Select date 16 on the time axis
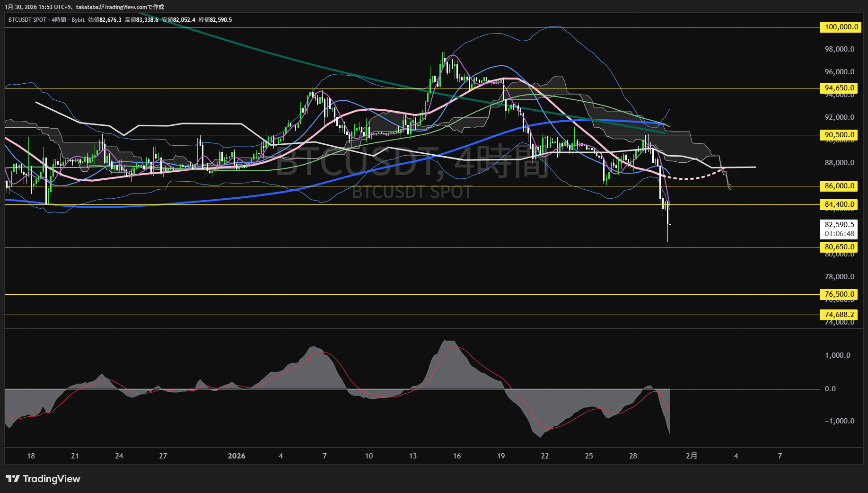 [x=456, y=456]
